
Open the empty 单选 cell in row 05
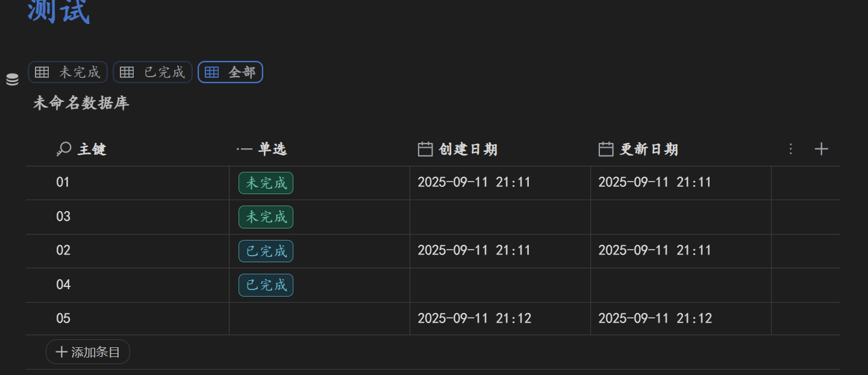(319, 318)
